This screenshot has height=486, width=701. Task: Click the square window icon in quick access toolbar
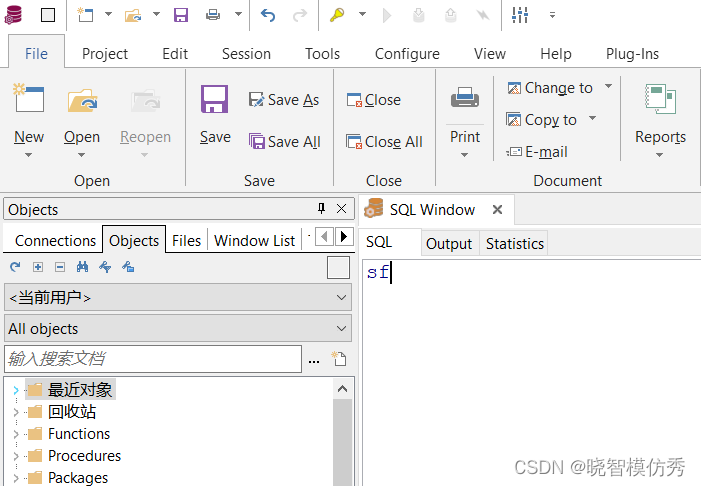[48, 15]
